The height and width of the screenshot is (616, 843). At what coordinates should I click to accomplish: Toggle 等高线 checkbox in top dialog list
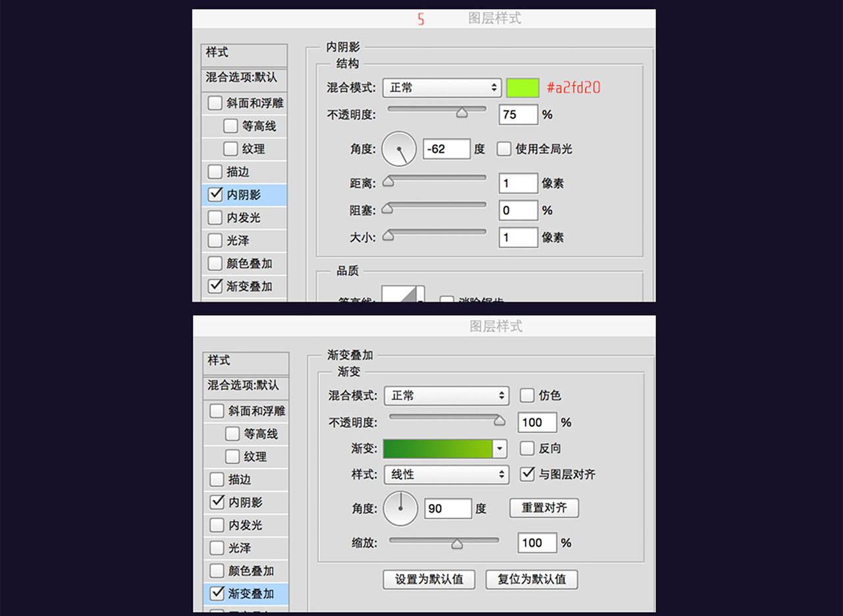click(x=231, y=126)
